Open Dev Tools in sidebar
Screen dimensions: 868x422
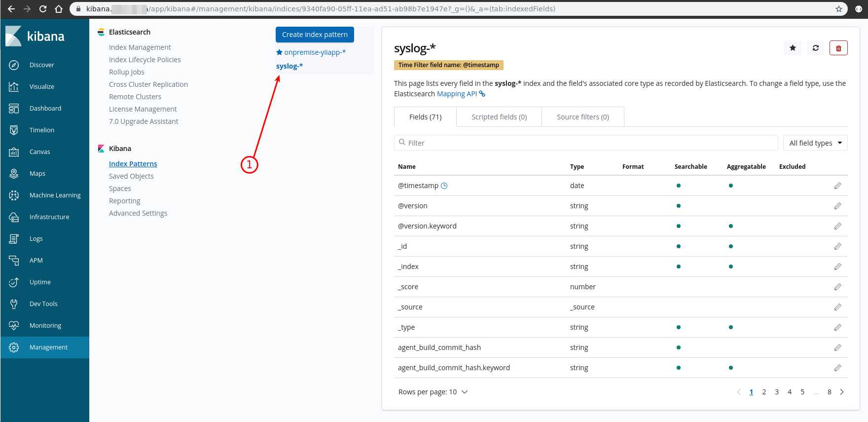point(44,304)
